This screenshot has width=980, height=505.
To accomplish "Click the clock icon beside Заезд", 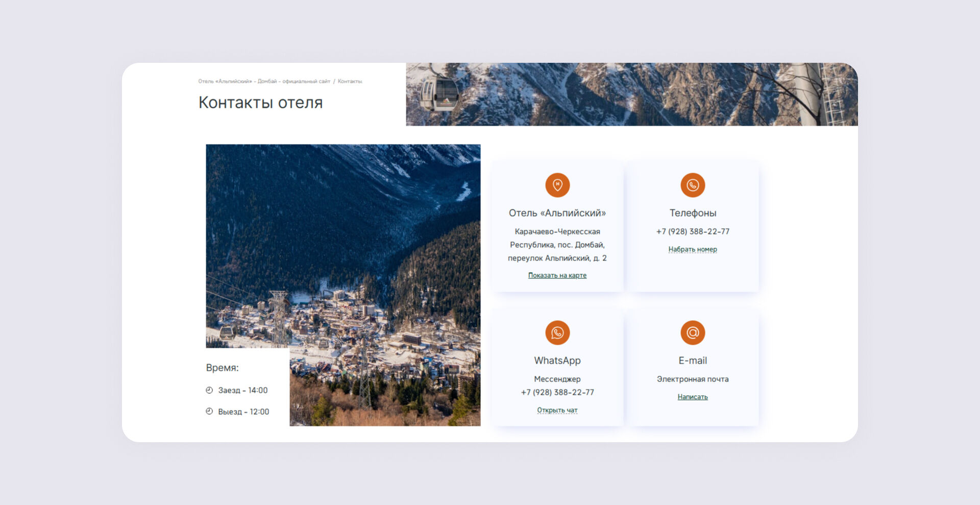I will (209, 390).
